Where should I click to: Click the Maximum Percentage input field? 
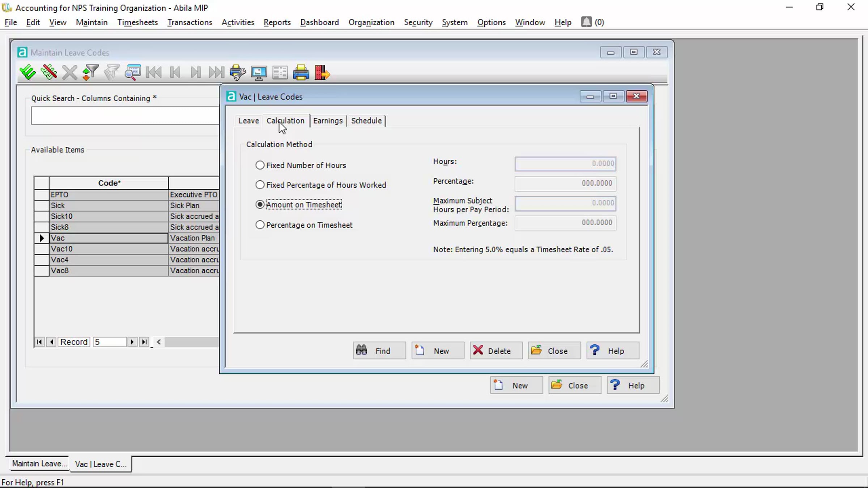(x=565, y=223)
